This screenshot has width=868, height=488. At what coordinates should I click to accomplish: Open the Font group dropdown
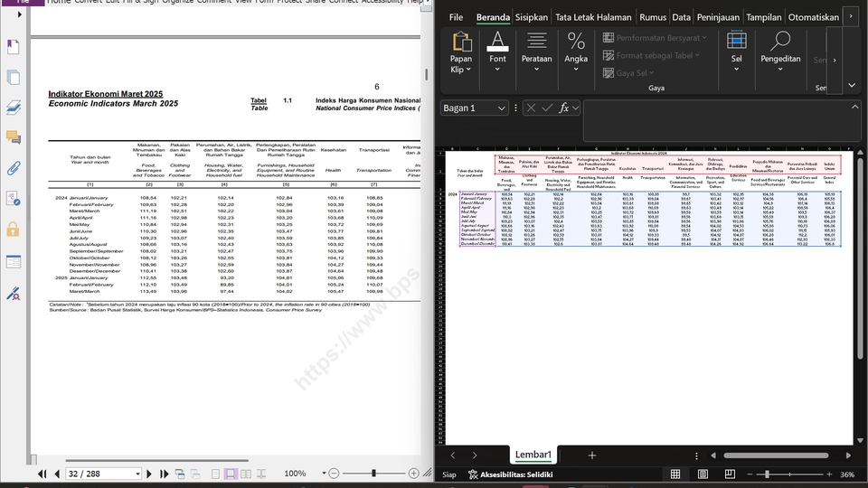(x=497, y=53)
